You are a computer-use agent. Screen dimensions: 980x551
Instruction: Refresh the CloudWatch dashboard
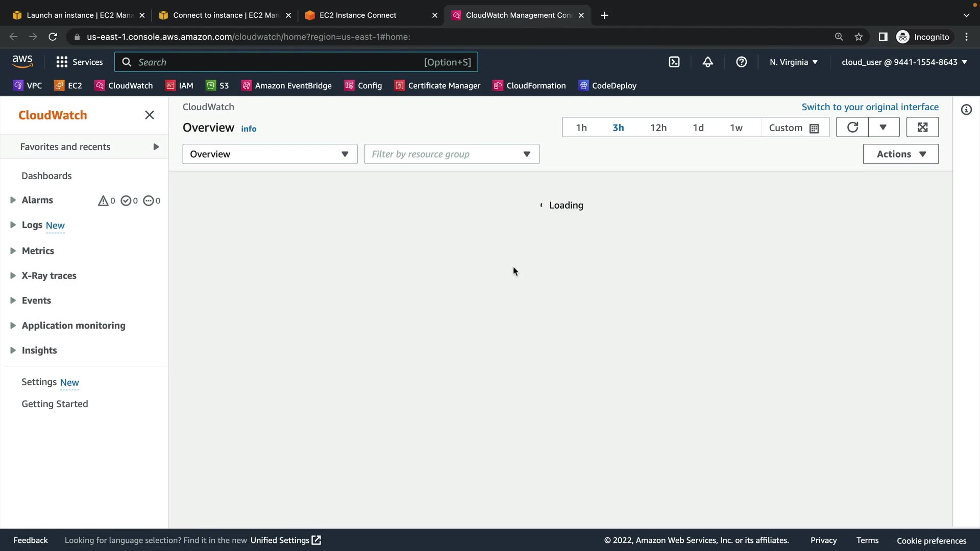tap(852, 128)
